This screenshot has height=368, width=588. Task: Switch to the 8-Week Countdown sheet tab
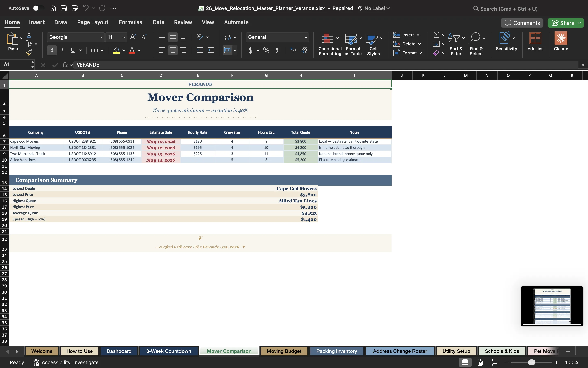pyautogui.click(x=169, y=351)
